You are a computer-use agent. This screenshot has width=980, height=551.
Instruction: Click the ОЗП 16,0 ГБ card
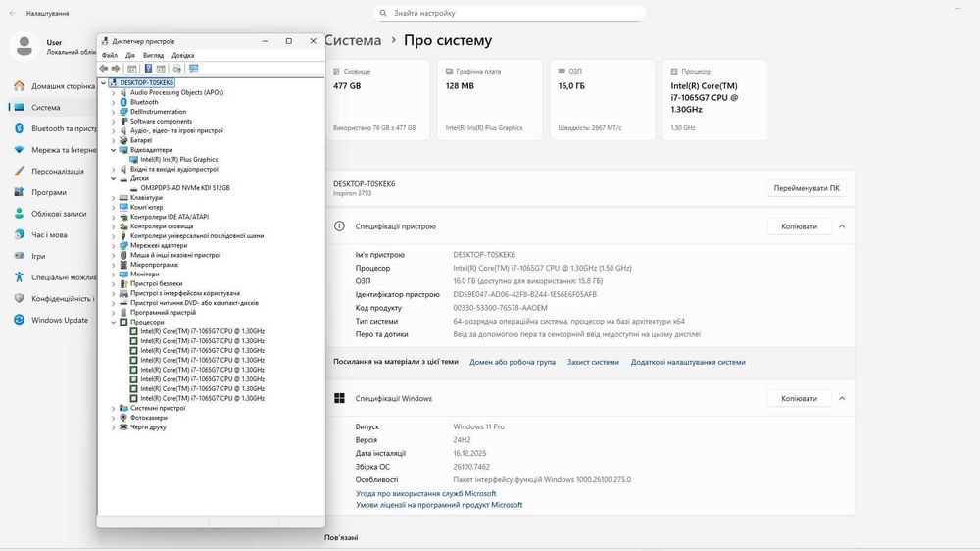pyautogui.click(x=603, y=100)
